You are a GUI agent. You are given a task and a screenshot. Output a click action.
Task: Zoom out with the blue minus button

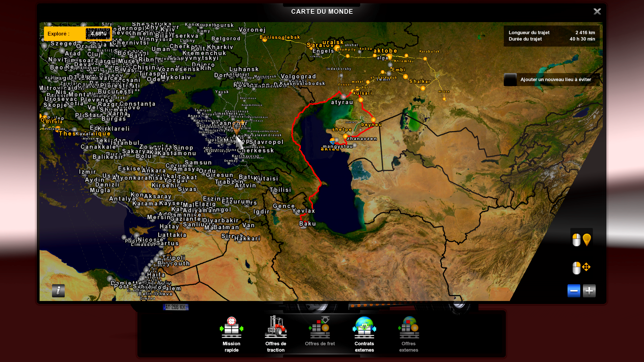(574, 291)
